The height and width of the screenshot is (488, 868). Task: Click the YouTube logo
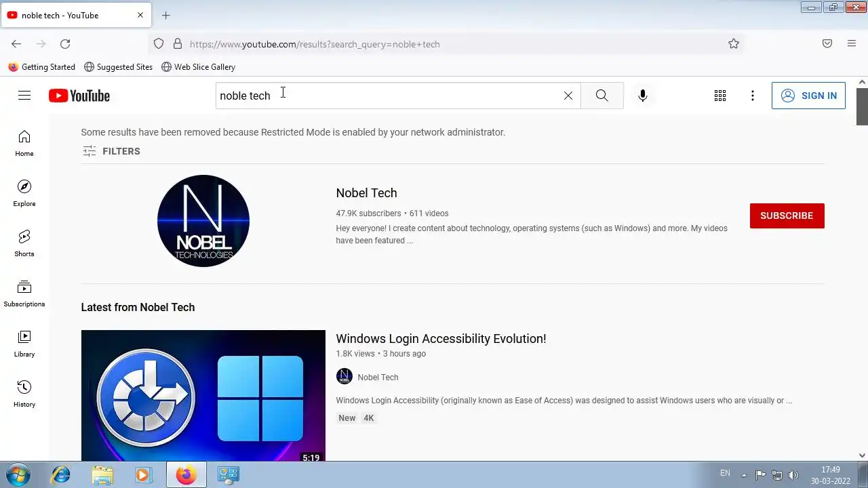(x=79, y=96)
